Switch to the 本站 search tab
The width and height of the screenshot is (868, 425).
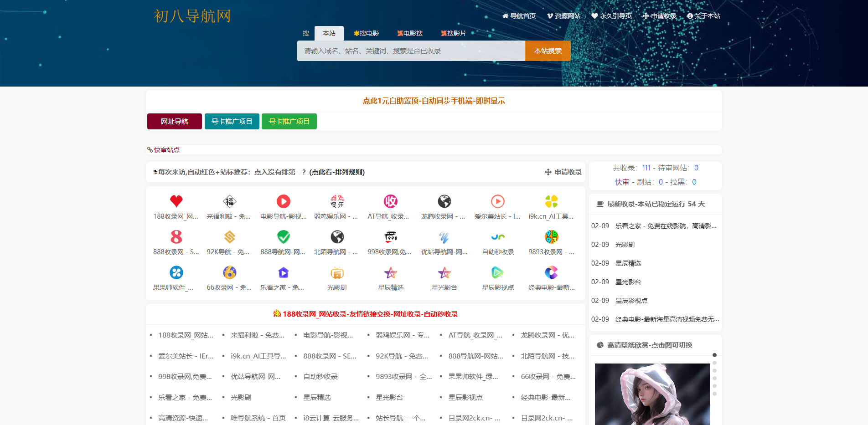pos(329,33)
